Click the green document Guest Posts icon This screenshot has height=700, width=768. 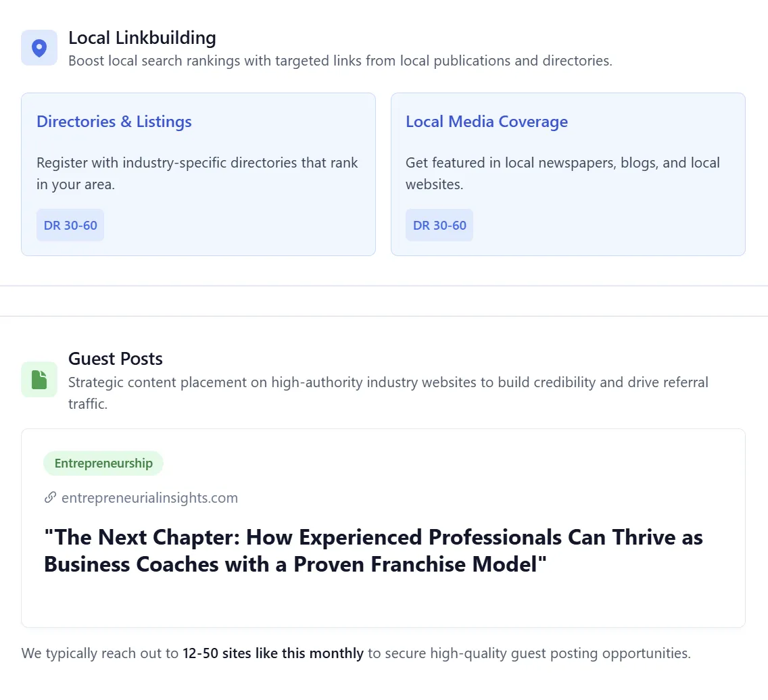click(39, 380)
